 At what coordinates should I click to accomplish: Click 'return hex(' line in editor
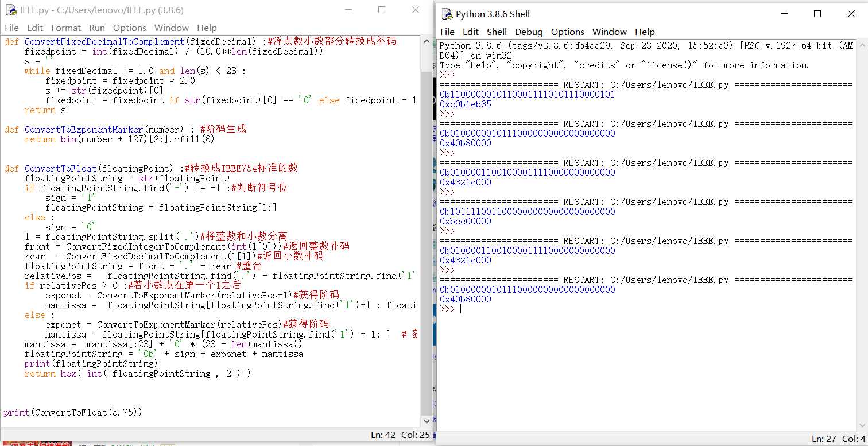coord(137,373)
